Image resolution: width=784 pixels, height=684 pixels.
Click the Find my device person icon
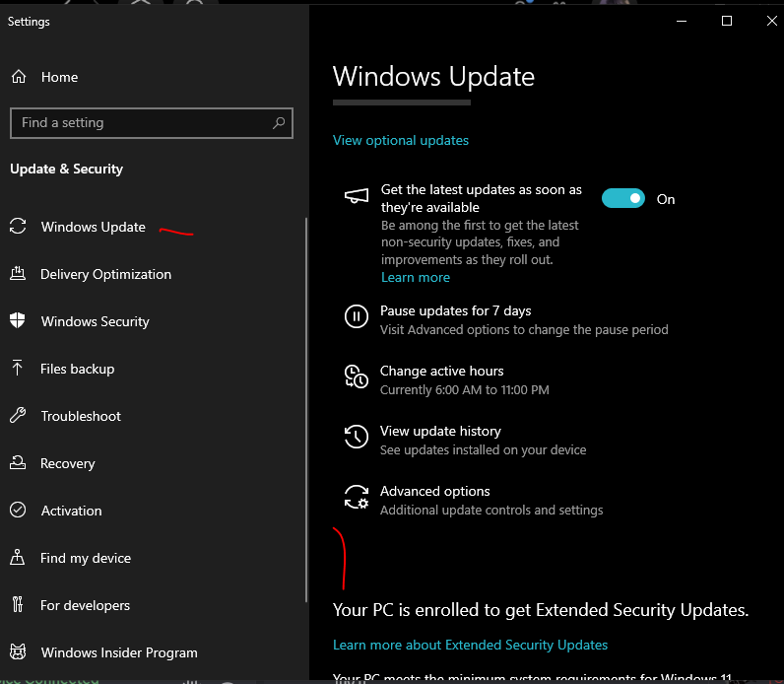coord(18,558)
